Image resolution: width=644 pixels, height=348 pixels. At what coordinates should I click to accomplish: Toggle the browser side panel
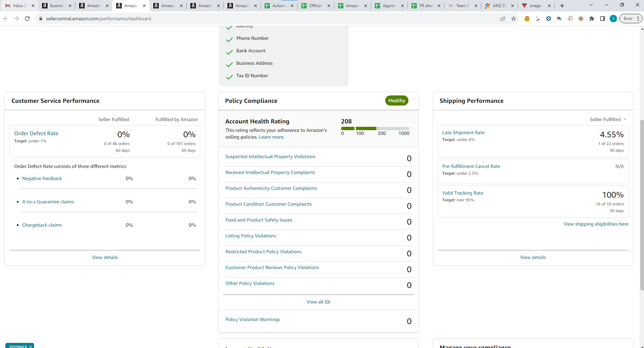click(x=603, y=19)
